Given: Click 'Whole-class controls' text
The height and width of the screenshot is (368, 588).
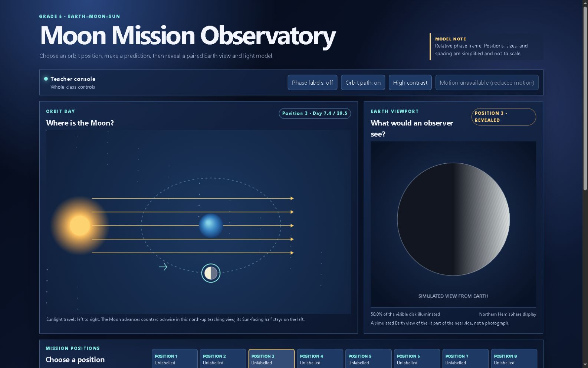Looking at the screenshot, I should point(73,87).
